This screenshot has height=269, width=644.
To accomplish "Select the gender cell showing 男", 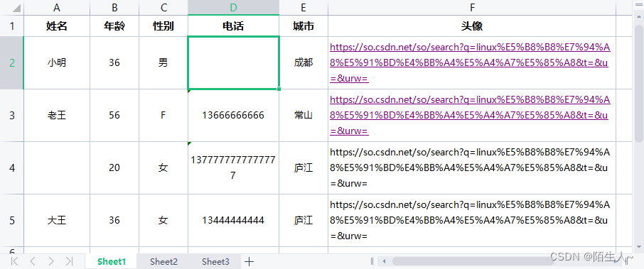I will point(163,62).
